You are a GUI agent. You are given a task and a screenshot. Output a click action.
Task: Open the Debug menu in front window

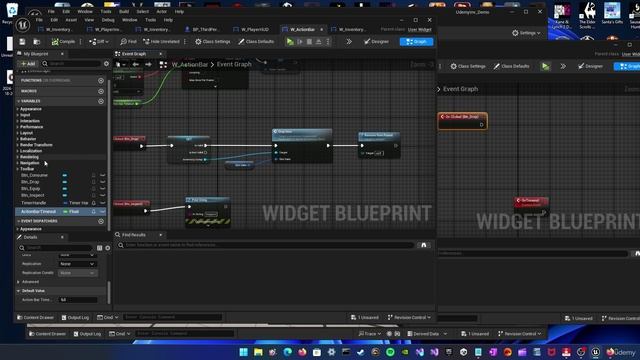coord(108,20)
